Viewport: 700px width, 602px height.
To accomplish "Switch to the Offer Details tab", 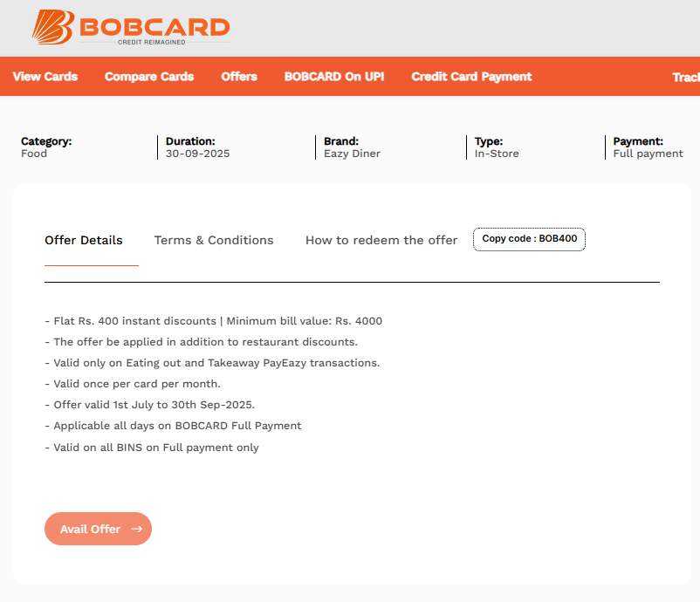I will pyautogui.click(x=84, y=240).
